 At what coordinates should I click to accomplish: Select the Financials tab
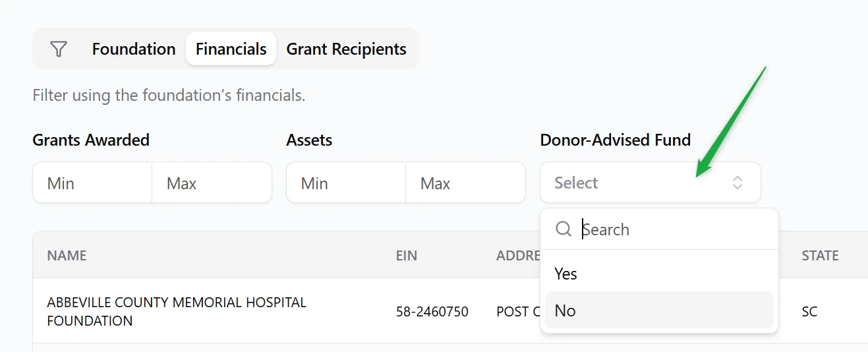pyautogui.click(x=231, y=49)
